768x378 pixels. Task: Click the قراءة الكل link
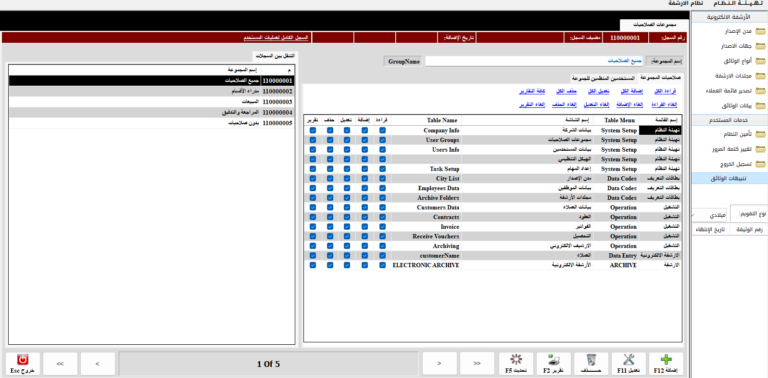point(665,92)
